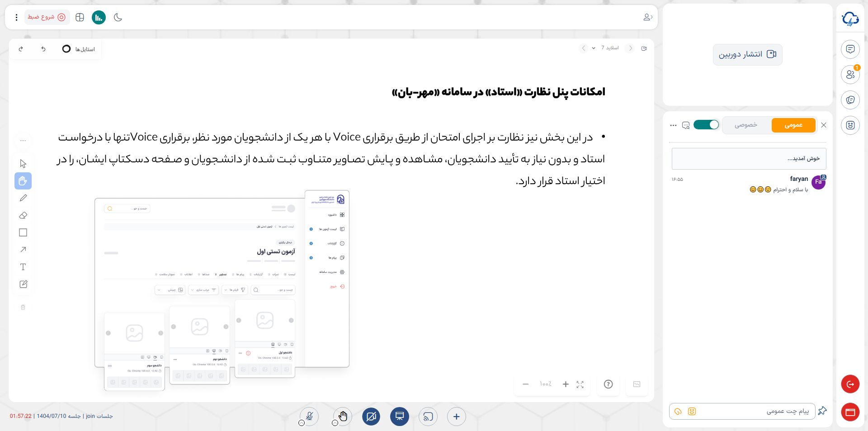
Task: Switch to the خصوصی chat tab
Action: click(747, 125)
